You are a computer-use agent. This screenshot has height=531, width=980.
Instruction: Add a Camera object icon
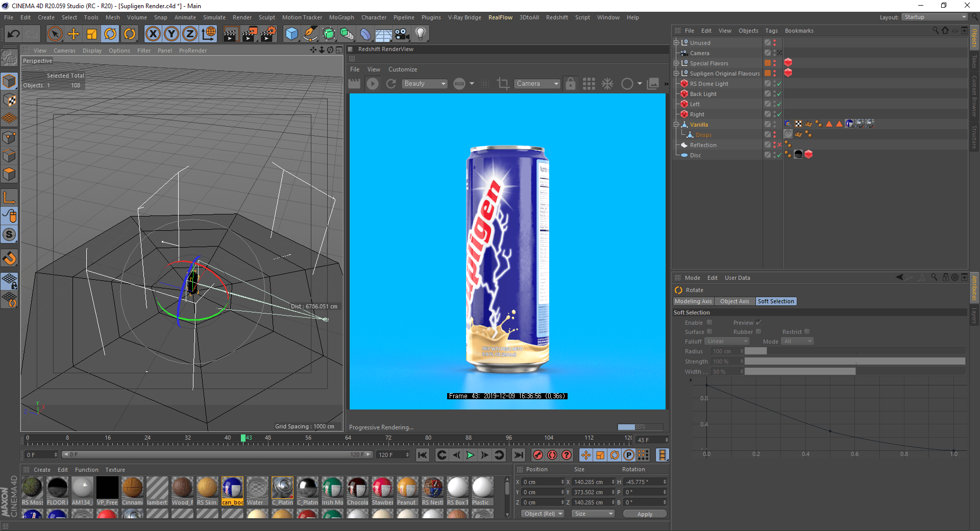click(402, 34)
